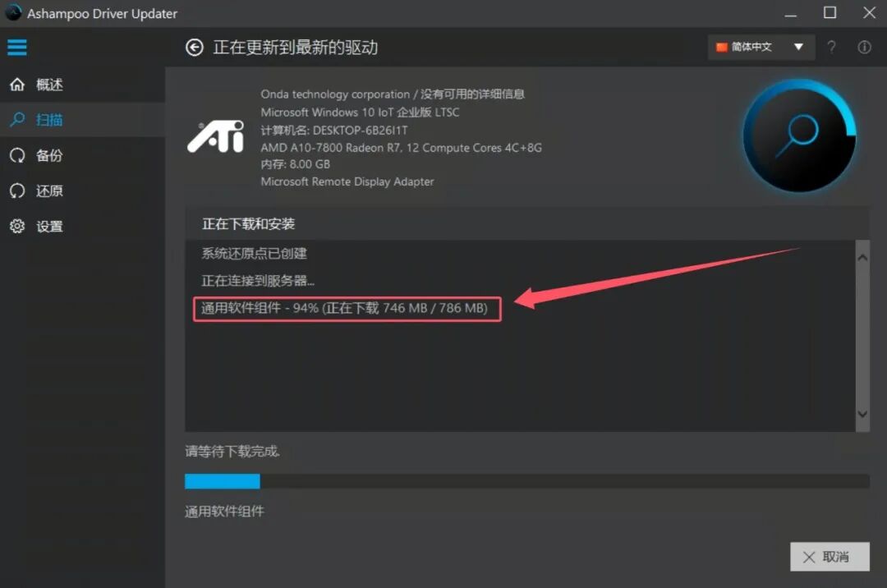Click the Onda technology corporation line
The width and height of the screenshot is (887, 588).
[393, 94]
